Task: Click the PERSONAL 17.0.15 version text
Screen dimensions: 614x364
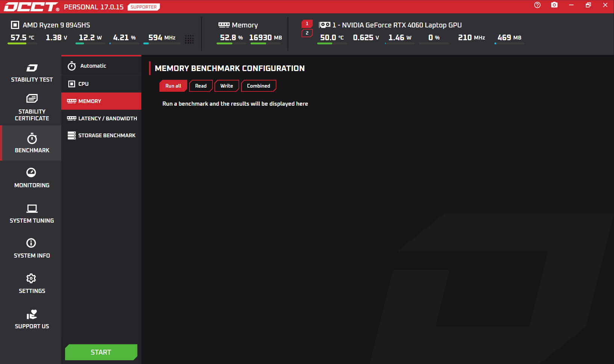Action: [x=94, y=7]
